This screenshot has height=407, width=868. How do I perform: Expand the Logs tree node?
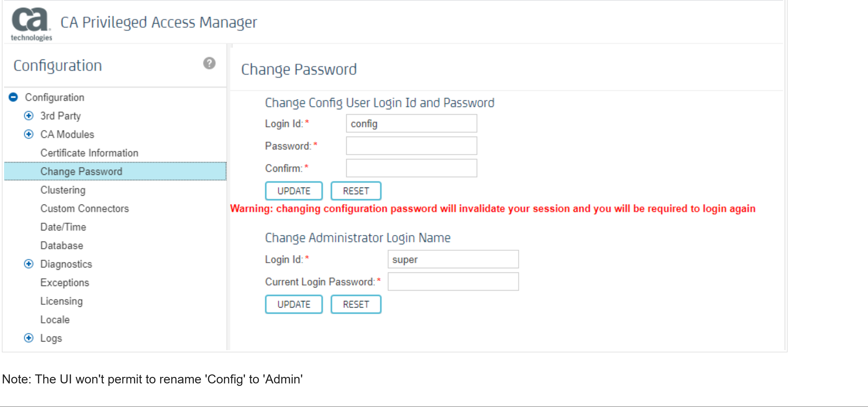(x=29, y=338)
